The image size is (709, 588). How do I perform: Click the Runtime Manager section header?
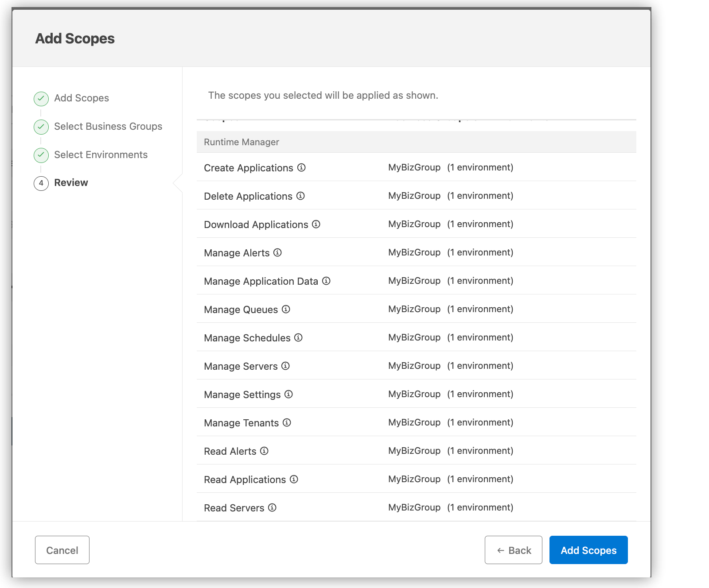(417, 142)
